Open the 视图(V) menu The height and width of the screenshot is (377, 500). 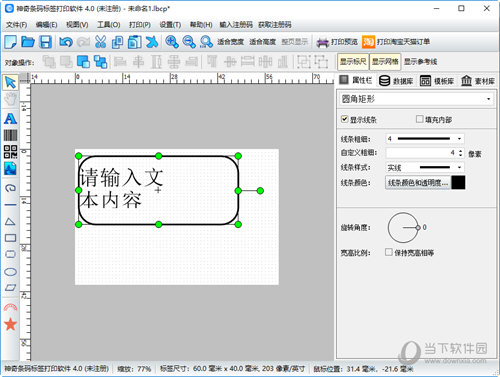[x=77, y=25]
